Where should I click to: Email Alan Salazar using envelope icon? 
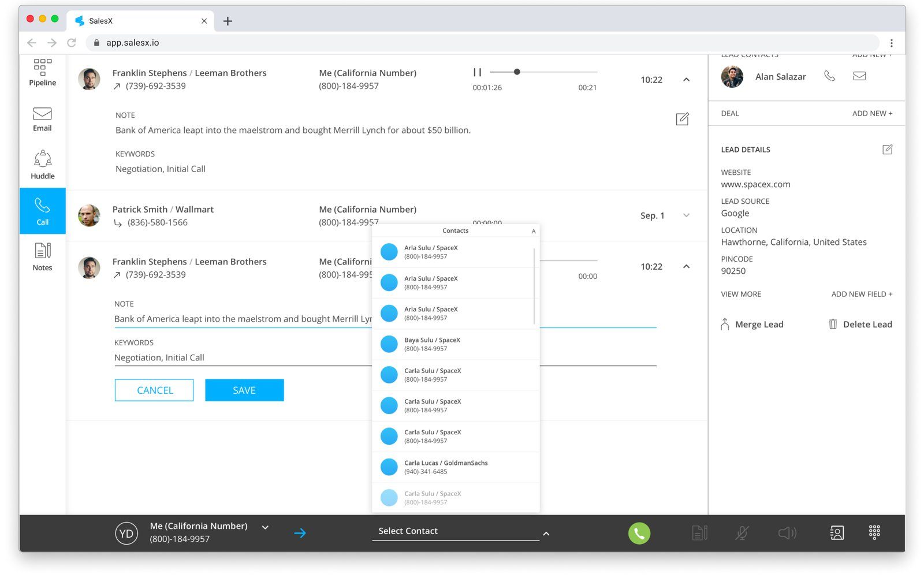click(x=859, y=76)
